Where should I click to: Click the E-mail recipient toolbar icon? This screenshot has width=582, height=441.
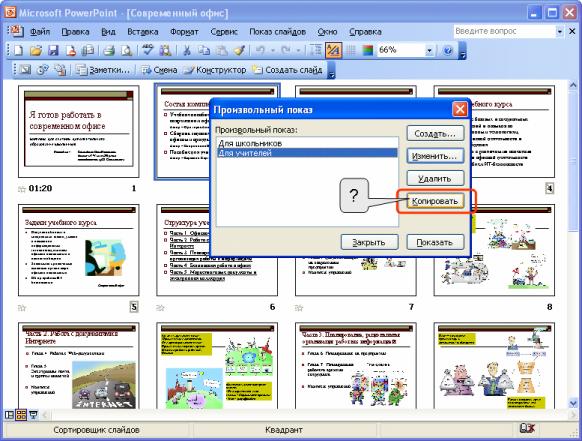click(x=88, y=50)
